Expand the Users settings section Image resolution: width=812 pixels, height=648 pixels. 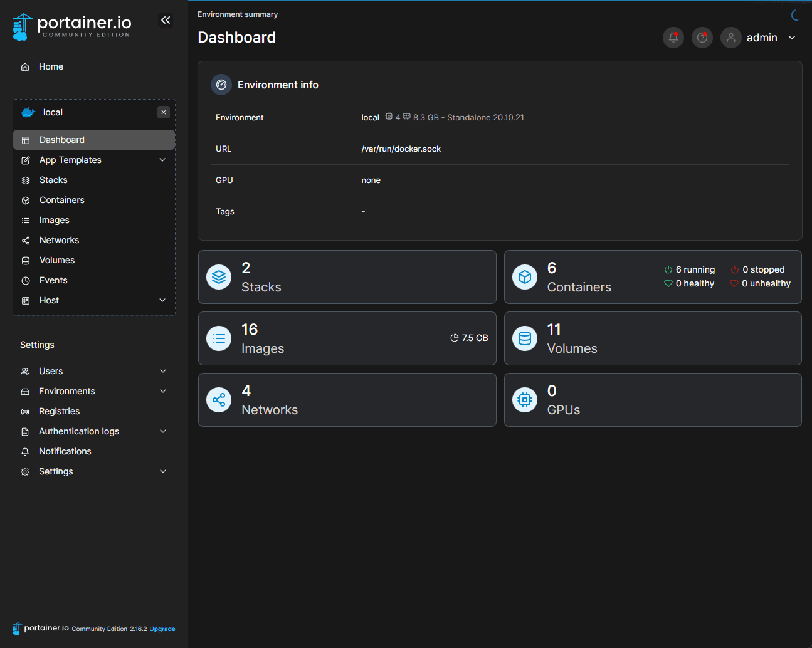tap(163, 371)
